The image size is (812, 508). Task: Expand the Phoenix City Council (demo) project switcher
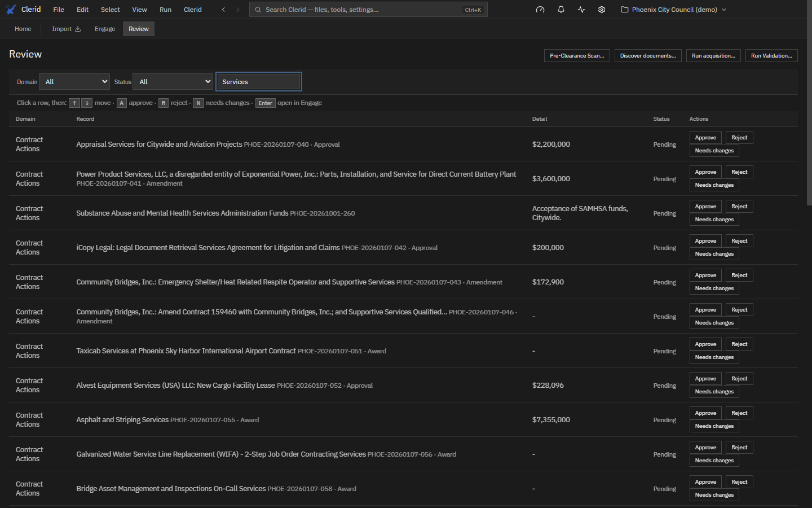tap(673, 10)
